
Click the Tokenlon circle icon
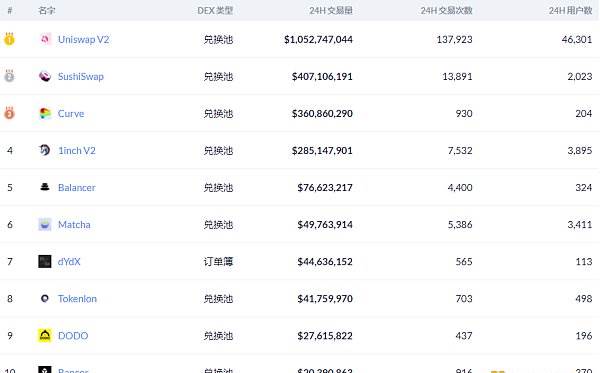45,298
